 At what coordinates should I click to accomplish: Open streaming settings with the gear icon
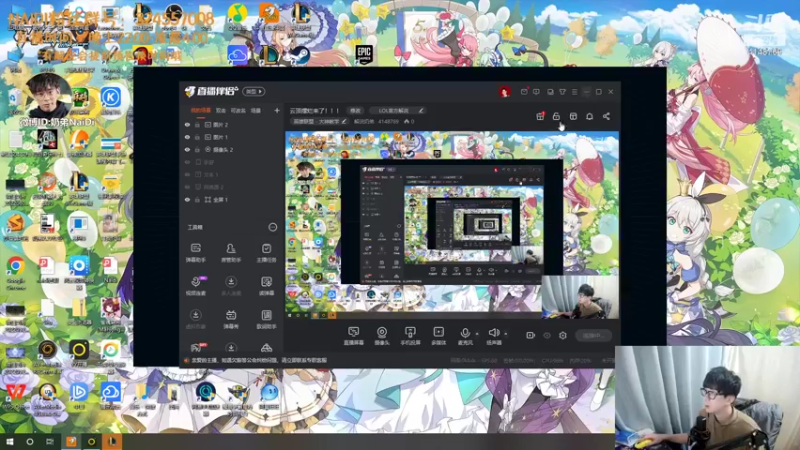(x=563, y=335)
